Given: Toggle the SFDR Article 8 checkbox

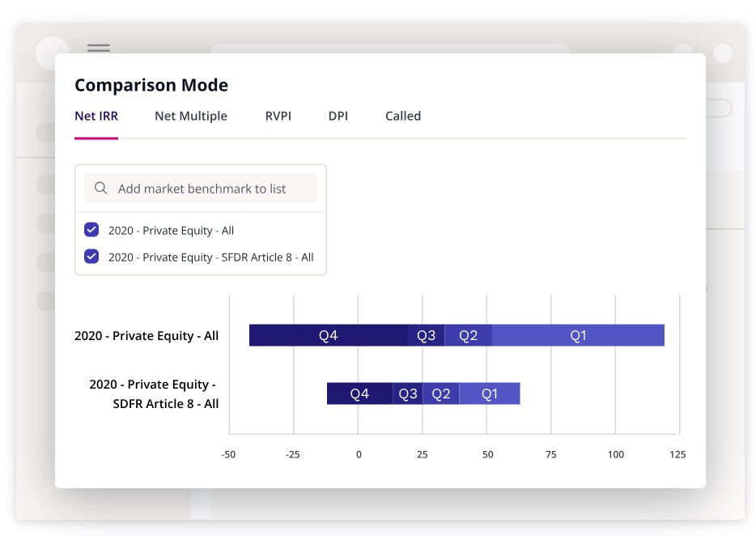Looking at the screenshot, I should coord(91,257).
